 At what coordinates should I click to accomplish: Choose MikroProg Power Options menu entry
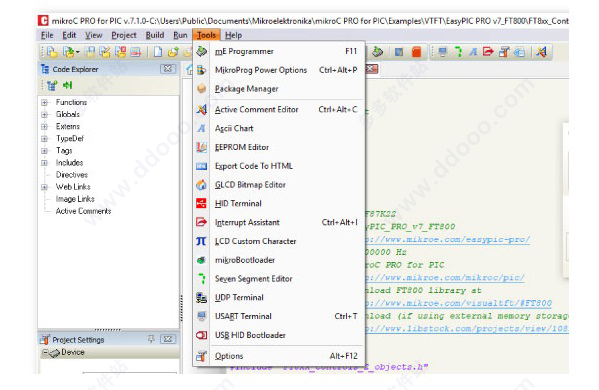(278, 70)
